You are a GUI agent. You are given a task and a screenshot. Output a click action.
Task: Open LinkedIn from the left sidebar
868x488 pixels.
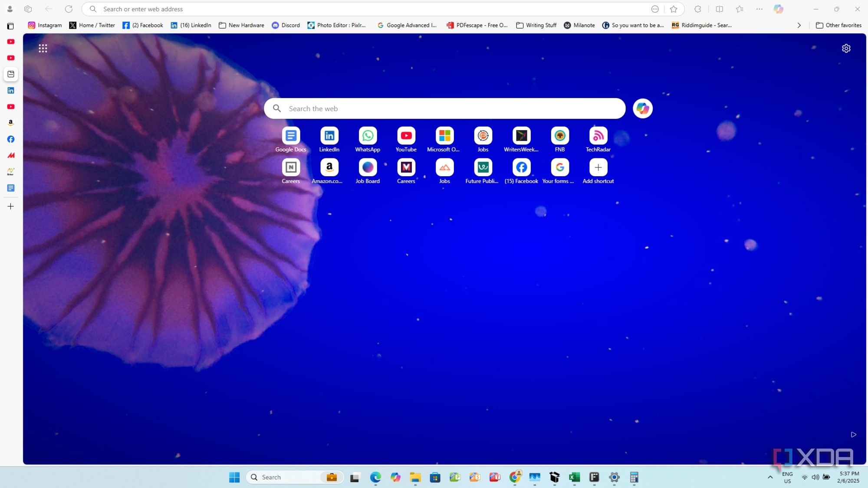pyautogui.click(x=10, y=90)
